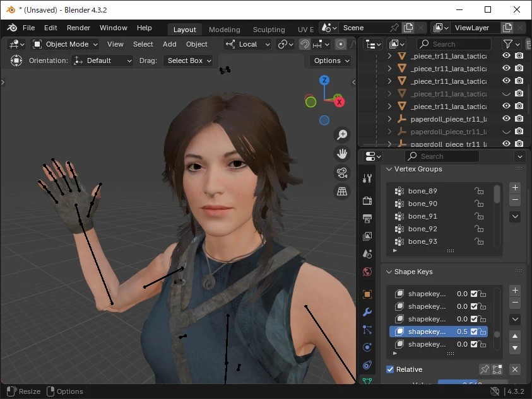This screenshot has height=399, width=532.
Task: Click the blue Z axis gizmo
Action: 324,80
